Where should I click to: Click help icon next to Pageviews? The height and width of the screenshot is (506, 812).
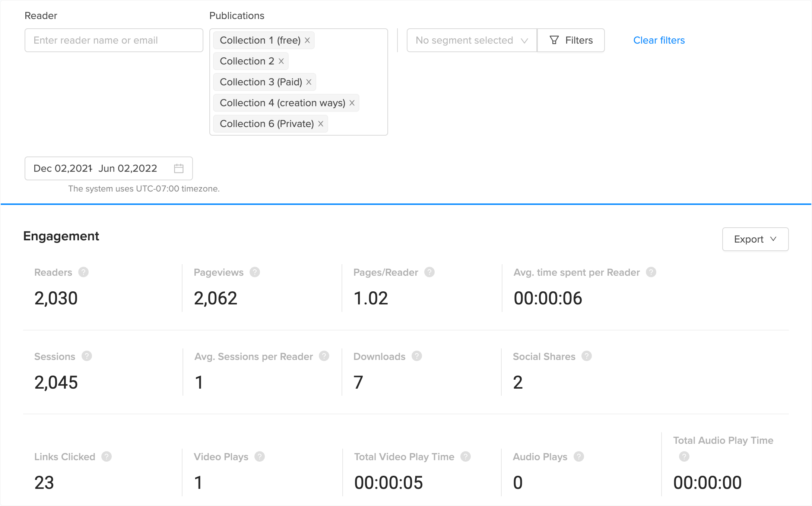pos(255,272)
